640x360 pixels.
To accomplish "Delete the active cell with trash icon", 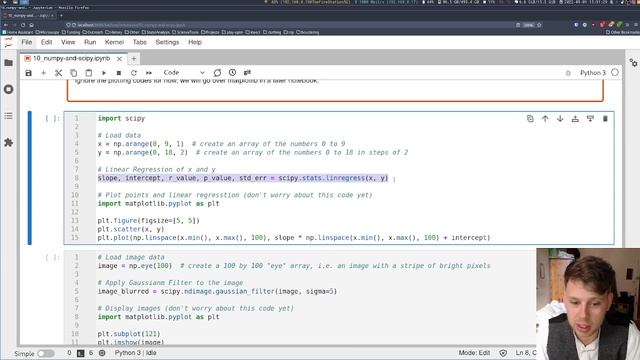I will (605, 119).
